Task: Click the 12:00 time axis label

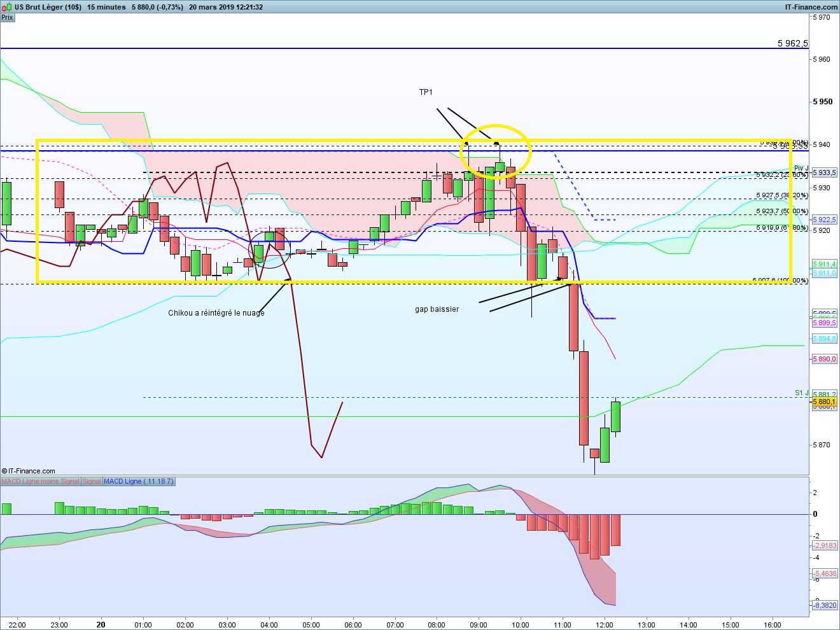Action: coord(604,625)
